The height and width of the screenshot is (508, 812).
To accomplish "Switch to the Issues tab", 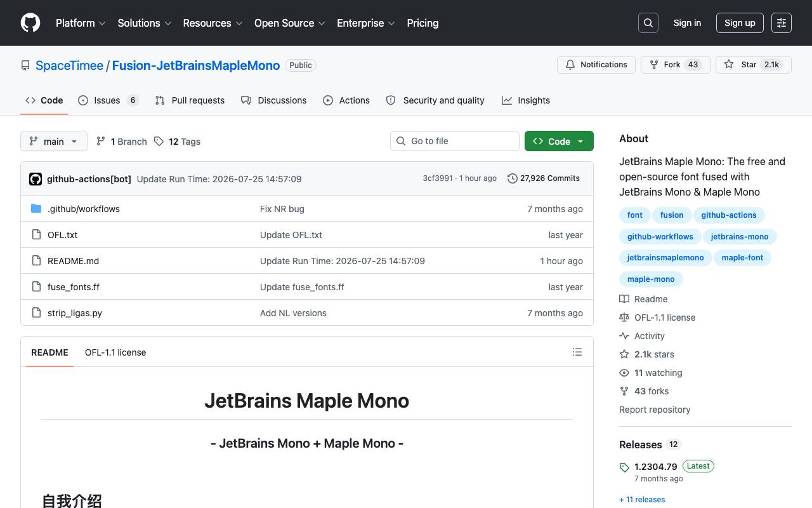I will click(108, 100).
